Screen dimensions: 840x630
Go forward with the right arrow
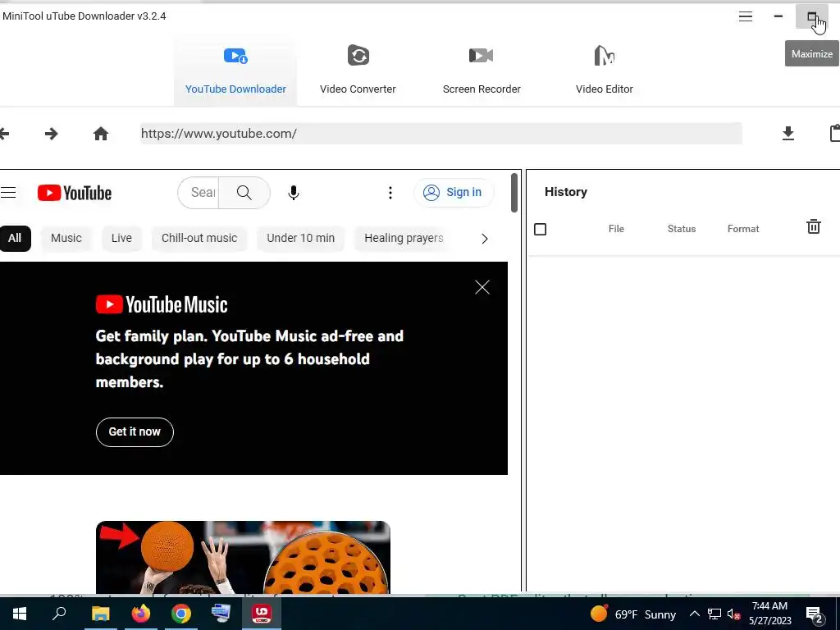pyautogui.click(x=52, y=134)
